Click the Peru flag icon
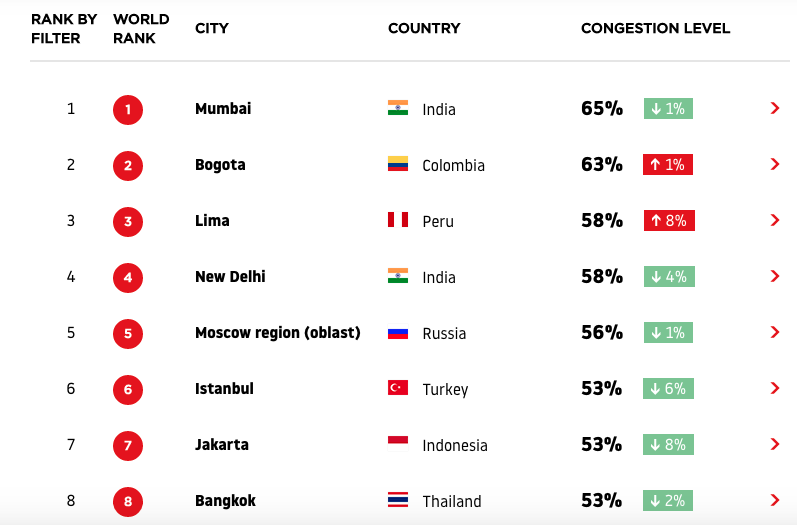 coord(397,220)
